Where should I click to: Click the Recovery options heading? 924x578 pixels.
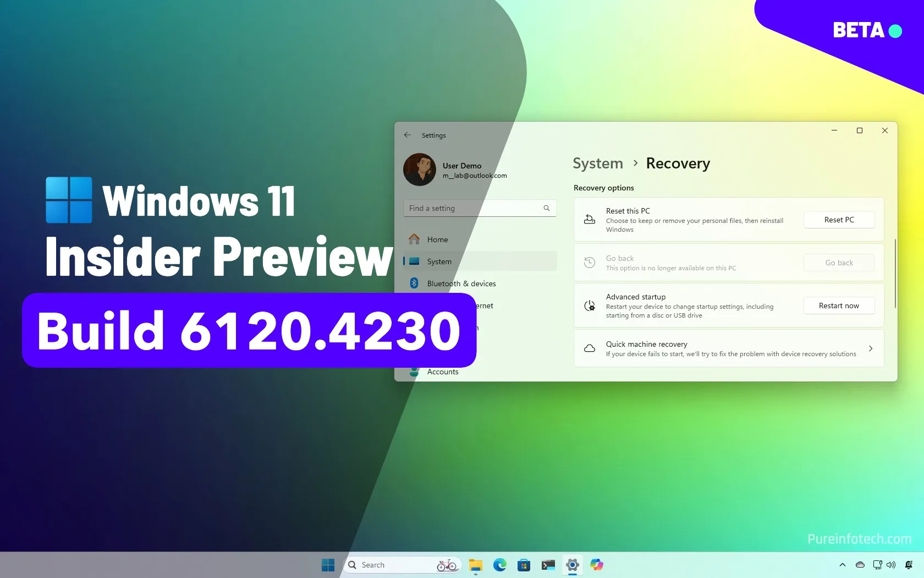pyautogui.click(x=604, y=188)
